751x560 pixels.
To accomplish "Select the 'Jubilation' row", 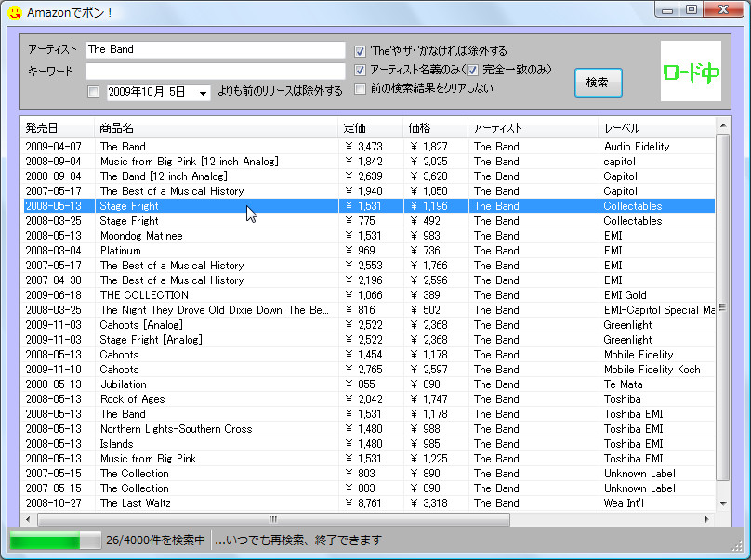I will click(x=369, y=384).
